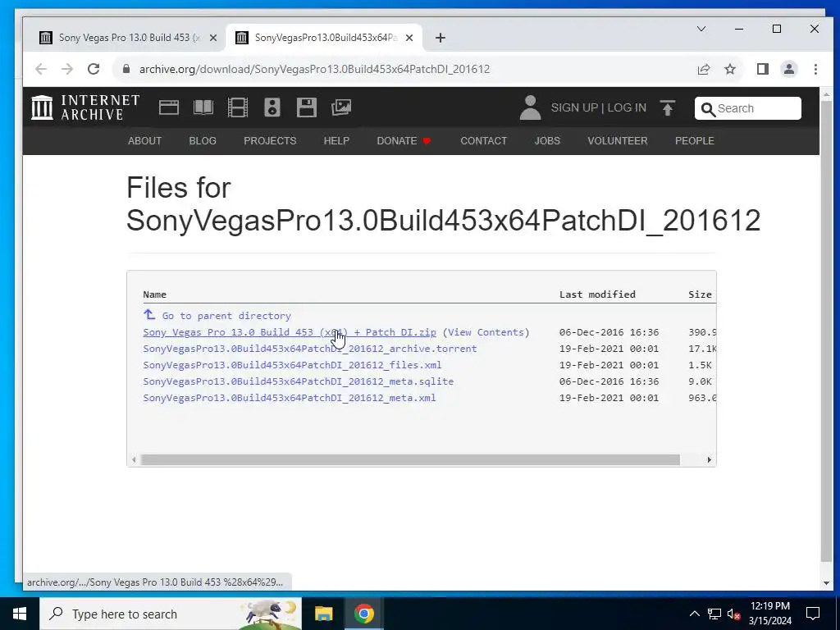This screenshot has height=630, width=840.
Task: Click the Name column header
Action: [155, 294]
